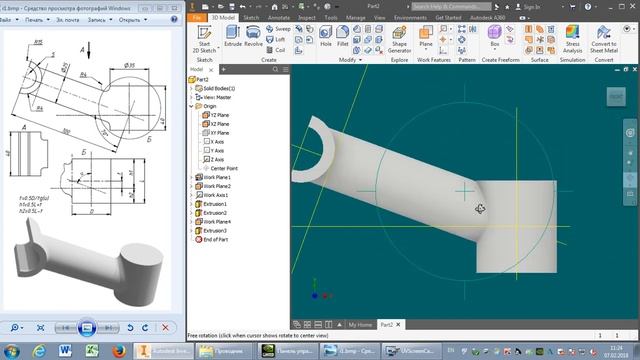640x360 pixels.
Task: Click the favorites star icon
Action: [507, 7]
